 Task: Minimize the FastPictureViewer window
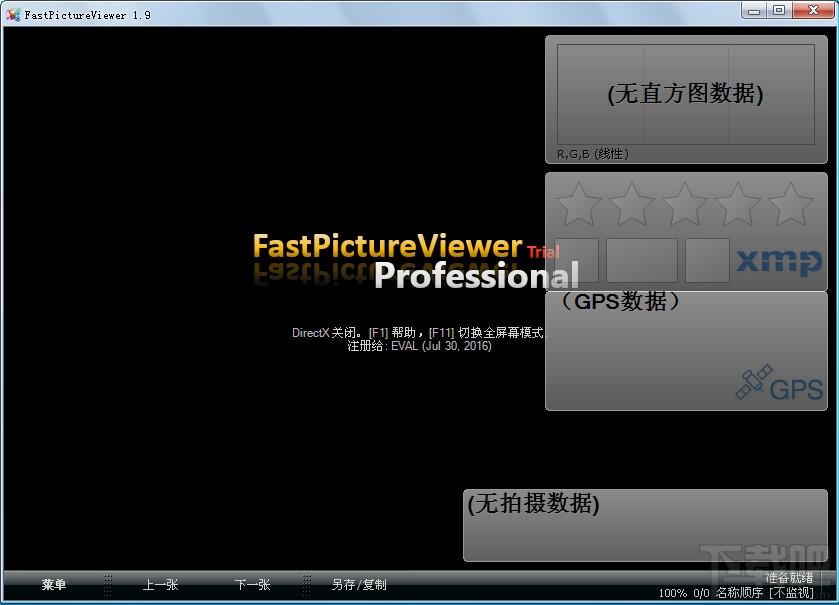(x=754, y=11)
